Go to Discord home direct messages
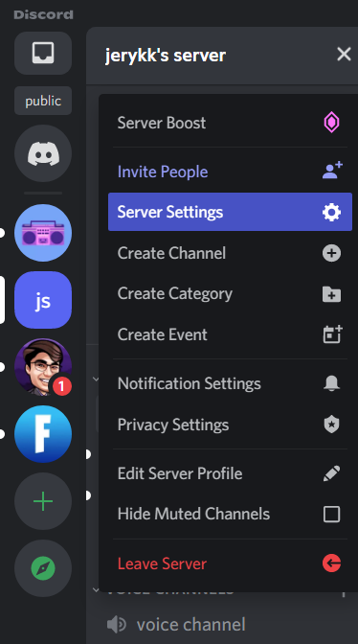Screen dimensions: 358x644 point(43,153)
